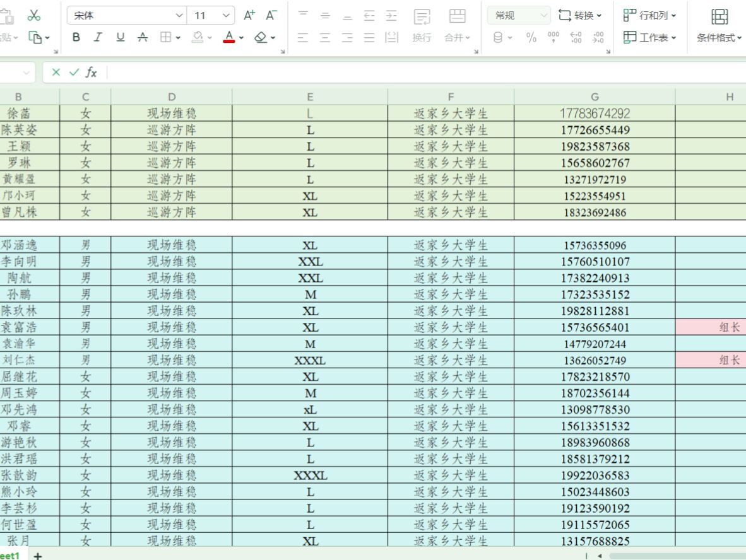
Task: Align text right
Action: coord(347,37)
